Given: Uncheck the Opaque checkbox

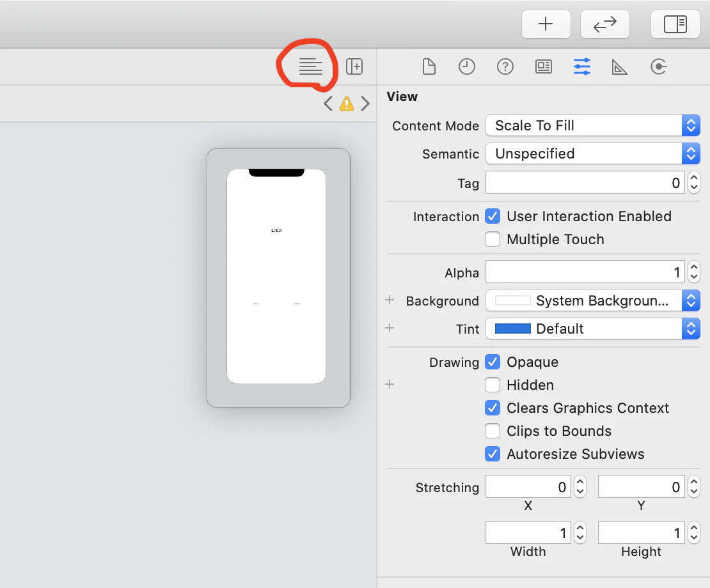Looking at the screenshot, I should 493,362.
